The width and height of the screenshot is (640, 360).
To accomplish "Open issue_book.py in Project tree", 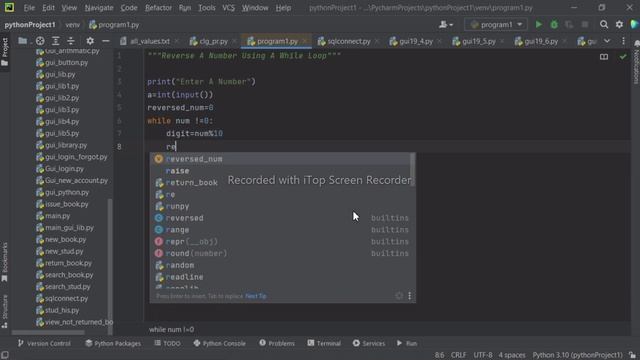I will (x=62, y=204).
